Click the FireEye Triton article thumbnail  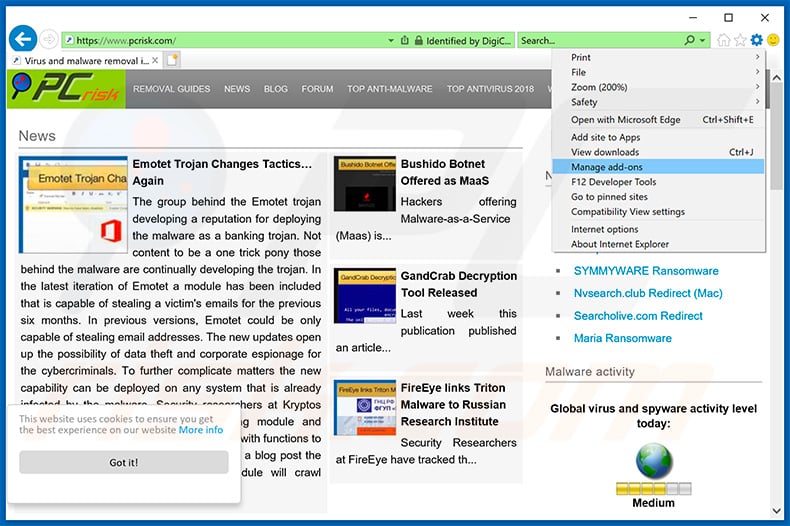click(365, 407)
